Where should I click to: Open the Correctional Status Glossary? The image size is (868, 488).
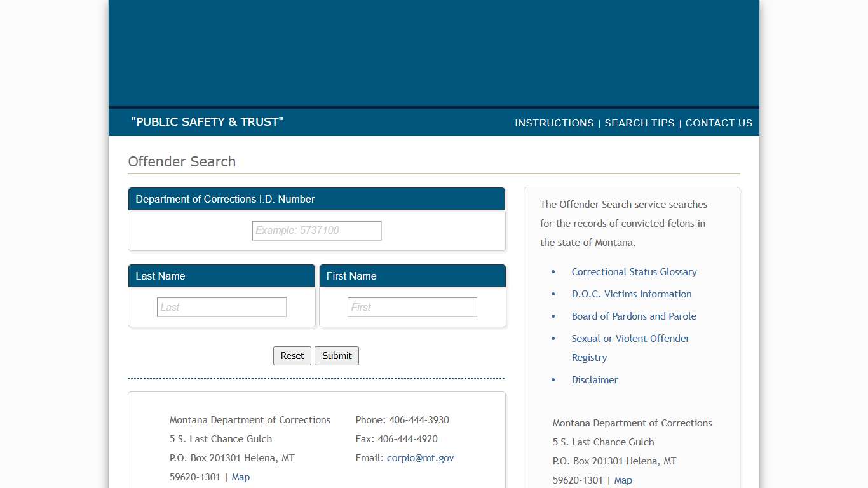coord(634,271)
